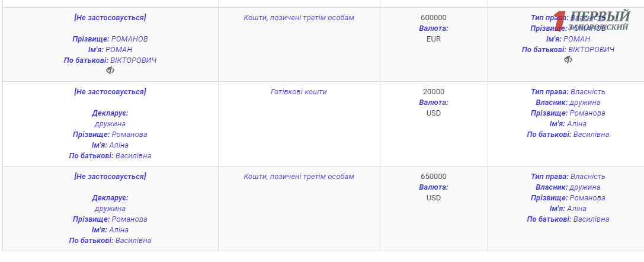This screenshot has height=262, width=644.
Task: Click 'Тип права: Власність' in the 650000 row
Action: click(x=568, y=177)
